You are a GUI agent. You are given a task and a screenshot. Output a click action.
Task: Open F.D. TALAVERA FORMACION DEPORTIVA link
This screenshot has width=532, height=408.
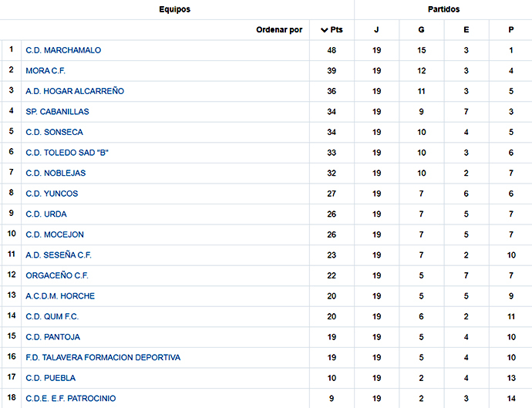103,357
